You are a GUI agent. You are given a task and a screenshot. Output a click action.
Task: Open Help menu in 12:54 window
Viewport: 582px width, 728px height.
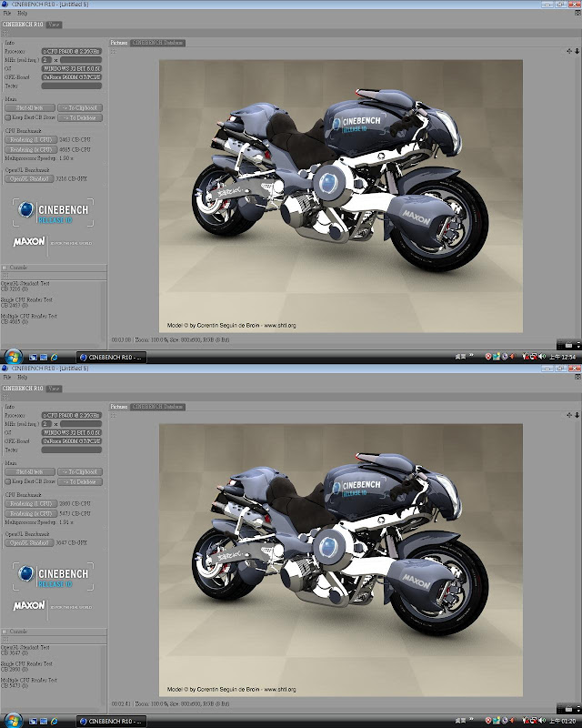22,14
